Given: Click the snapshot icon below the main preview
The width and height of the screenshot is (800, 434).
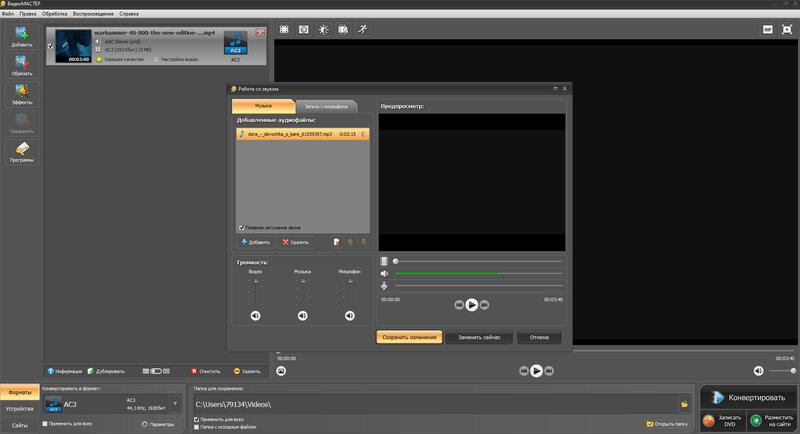Looking at the screenshot, I should [281, 371].
